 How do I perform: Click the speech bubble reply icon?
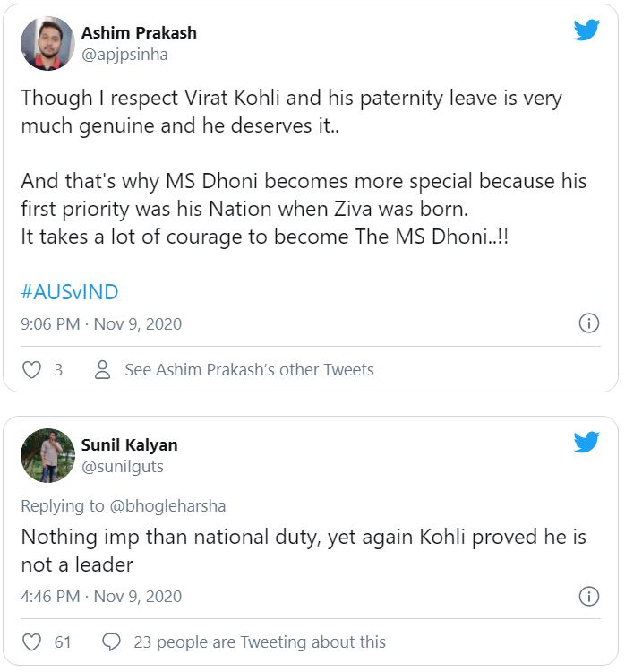pyautogui.click(x=112, y=642)
